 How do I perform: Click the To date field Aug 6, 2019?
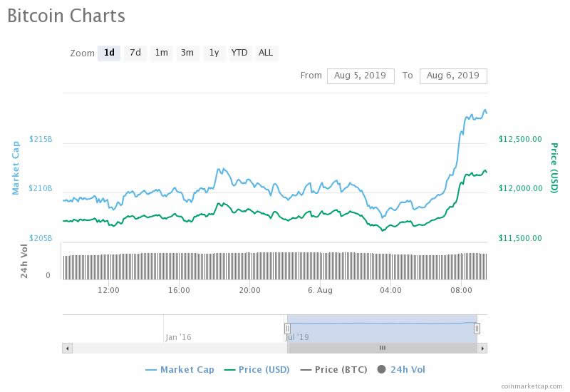click(x=453, y=76)
